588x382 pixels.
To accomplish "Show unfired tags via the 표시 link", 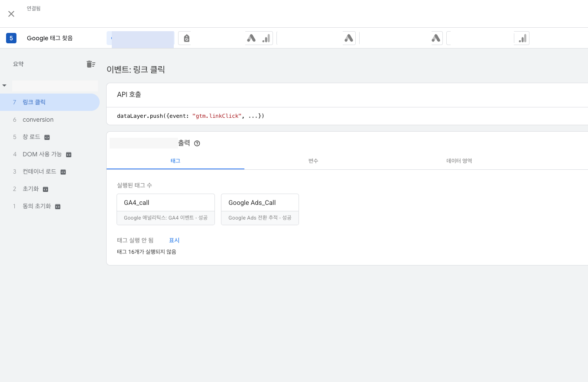I will point(174,240).
